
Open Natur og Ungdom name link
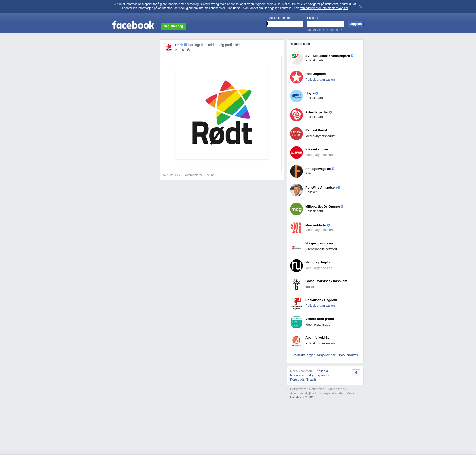319,262
